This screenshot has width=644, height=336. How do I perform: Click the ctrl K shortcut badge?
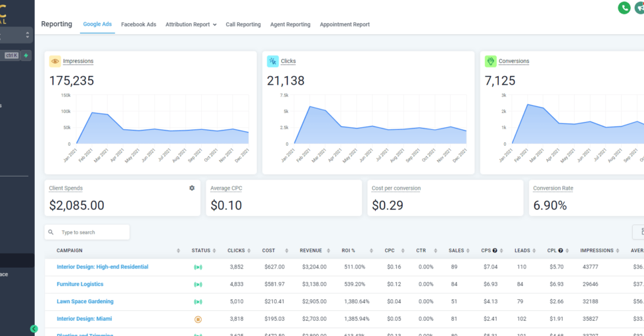coord(12,55)
